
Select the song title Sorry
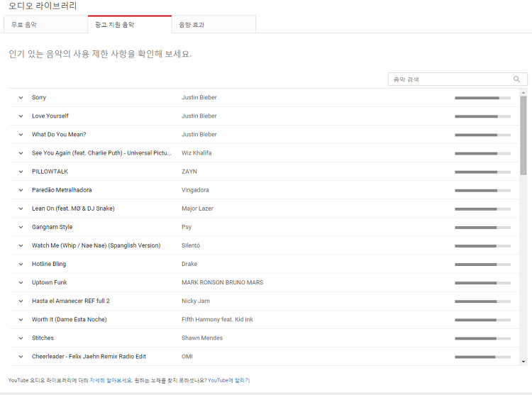39,97
